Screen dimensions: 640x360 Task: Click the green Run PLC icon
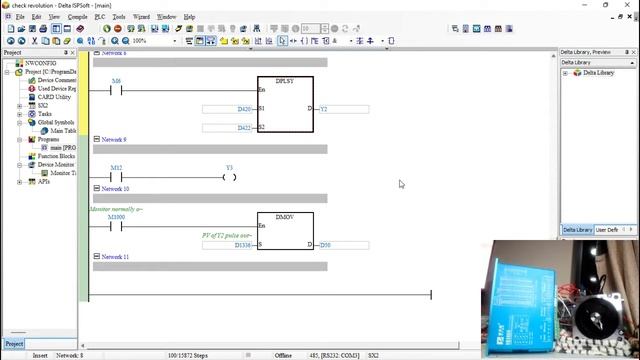[107, 29]
